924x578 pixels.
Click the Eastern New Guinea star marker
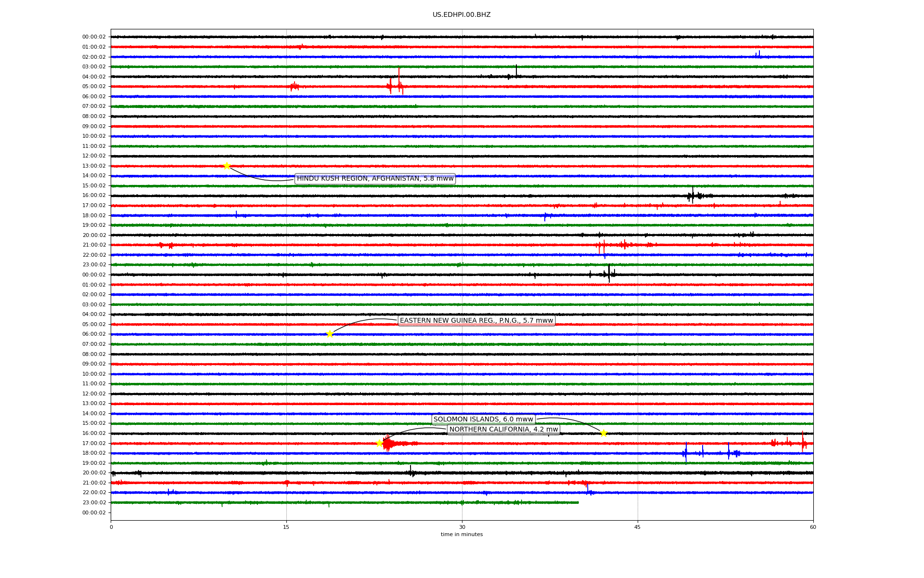point(330,334)
